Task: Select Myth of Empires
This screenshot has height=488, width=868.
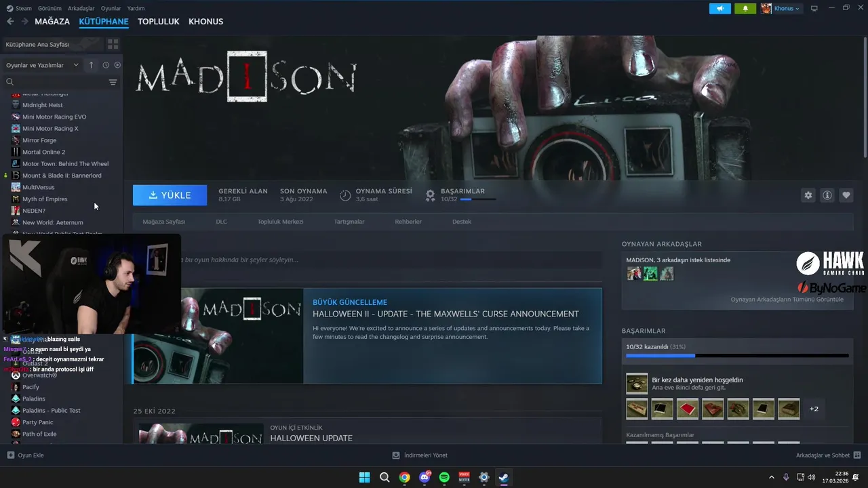Action: (x=45, y=199)
